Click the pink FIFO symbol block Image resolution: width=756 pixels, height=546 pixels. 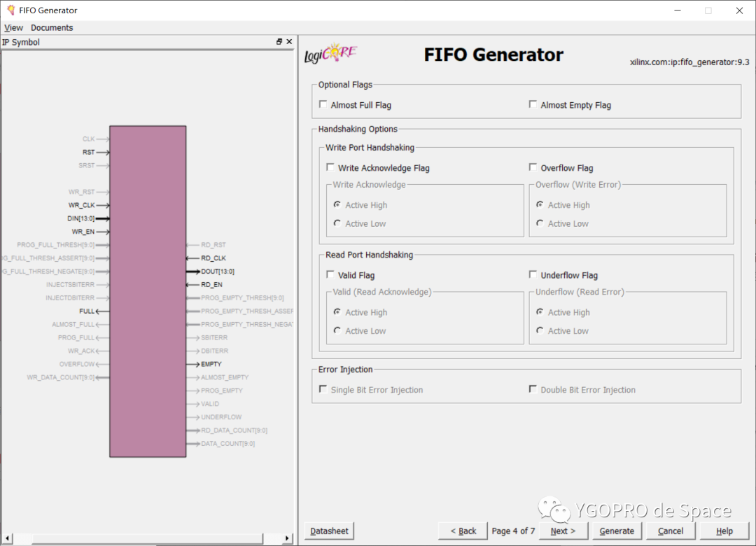pos(148,291)
